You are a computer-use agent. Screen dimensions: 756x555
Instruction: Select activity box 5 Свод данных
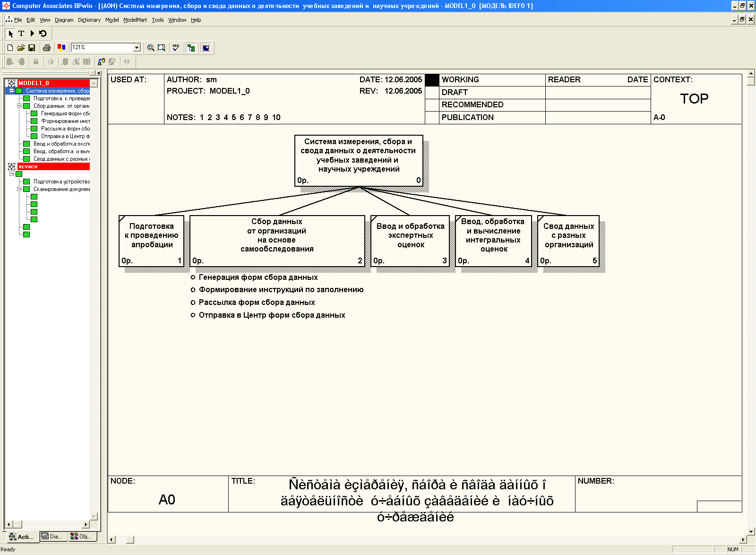(x=568, y=241)
